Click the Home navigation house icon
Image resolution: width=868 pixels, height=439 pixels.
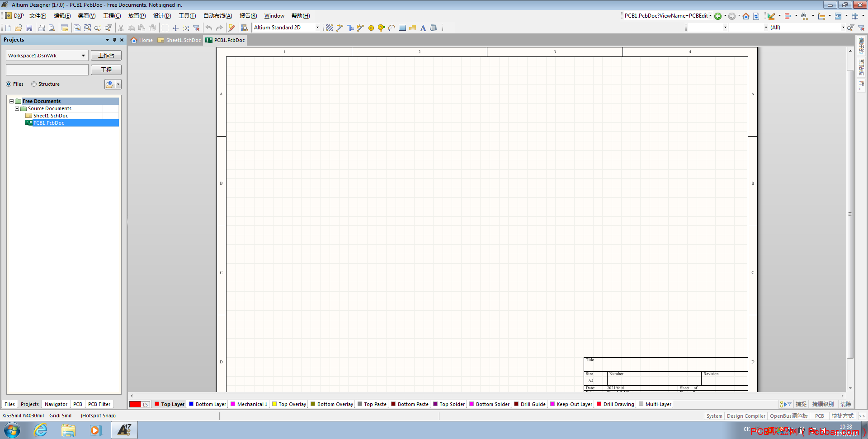coord(746,16)
